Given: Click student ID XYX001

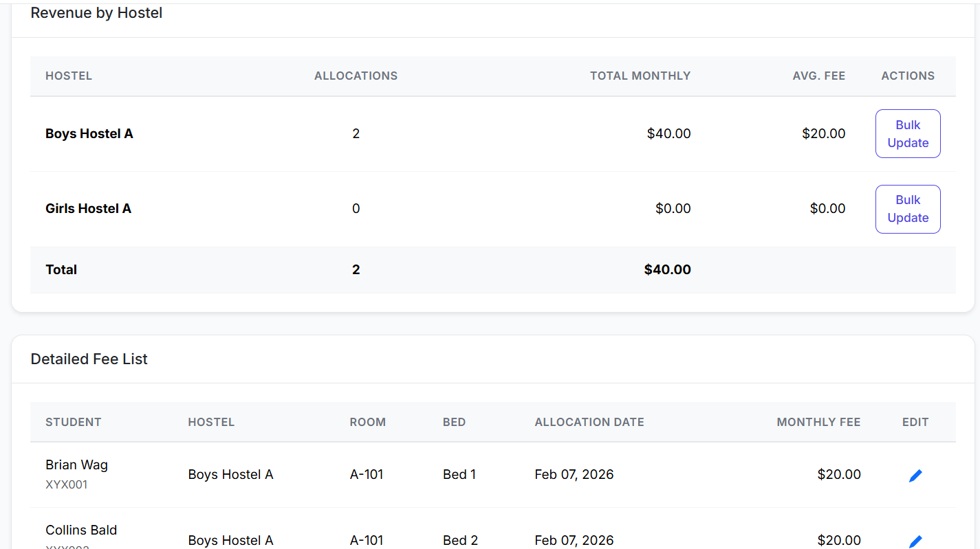Looking at the screenshot, I should pos(67,485).
